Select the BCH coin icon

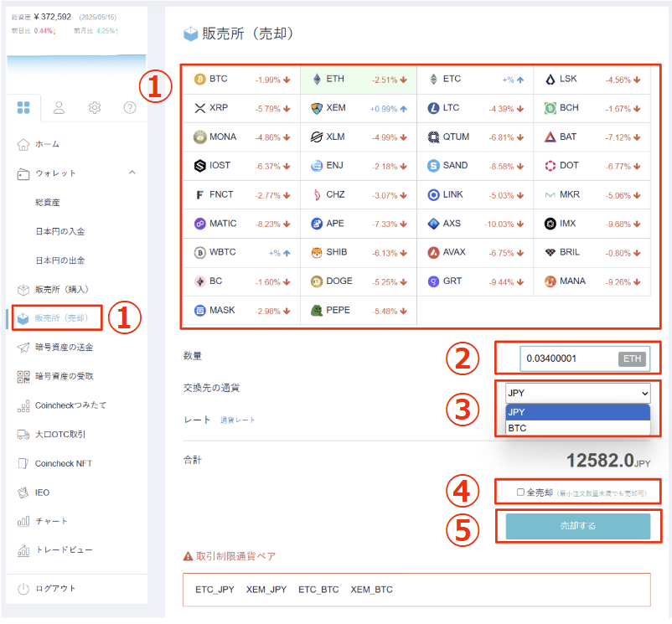pos(550,108)
